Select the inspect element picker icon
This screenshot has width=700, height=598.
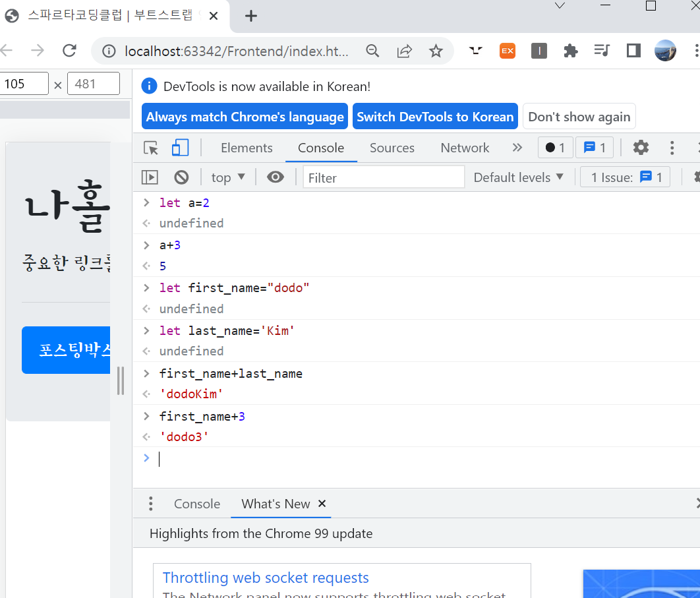(151, 148)
